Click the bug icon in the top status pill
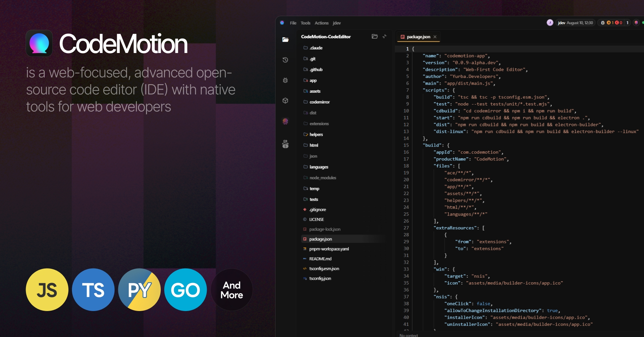Screen dimensions: 644x337 603,23
